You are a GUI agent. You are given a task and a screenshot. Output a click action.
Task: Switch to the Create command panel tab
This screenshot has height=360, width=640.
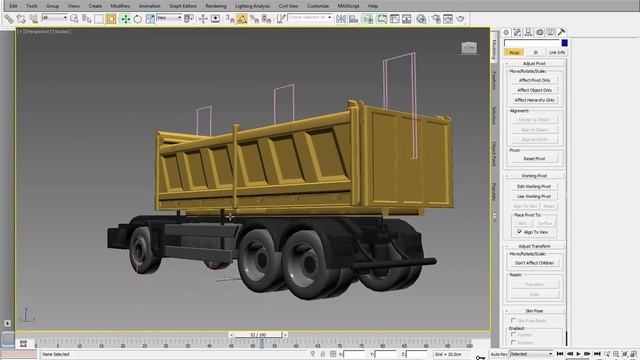click(506, 32)
